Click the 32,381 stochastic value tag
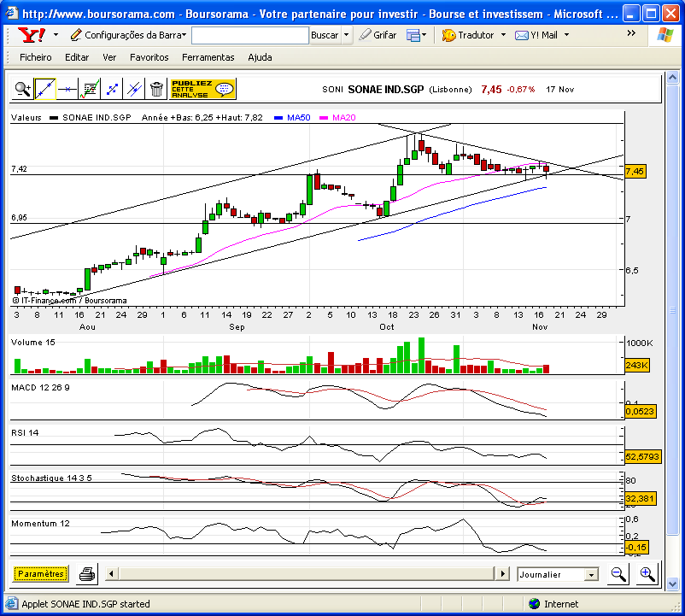Image resolution: width=685 pixels, height=616 pixels. (641, 498)
